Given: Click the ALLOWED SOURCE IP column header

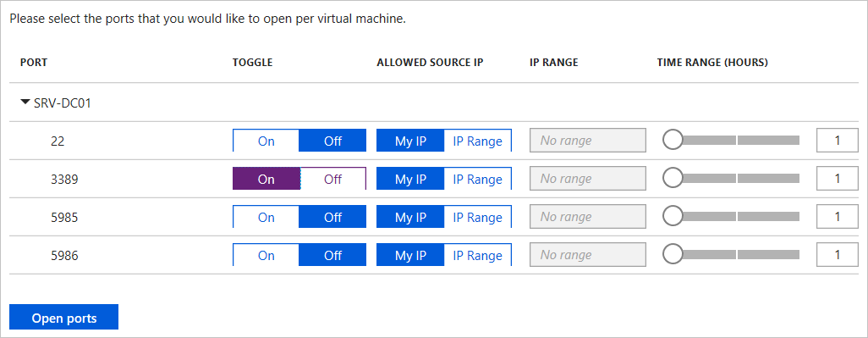Looking at the screenshot, I should click(x=430, y=63).
